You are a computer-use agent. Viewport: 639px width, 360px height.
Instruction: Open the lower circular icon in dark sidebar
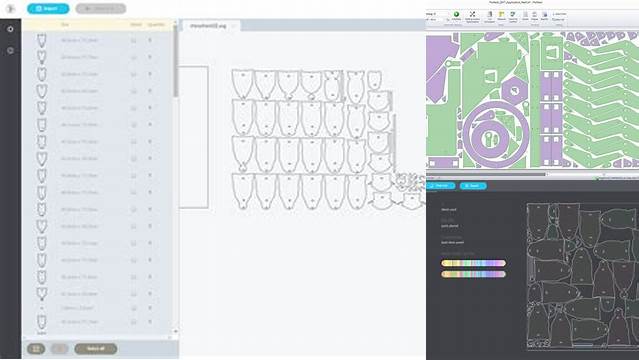coord(11,51)
